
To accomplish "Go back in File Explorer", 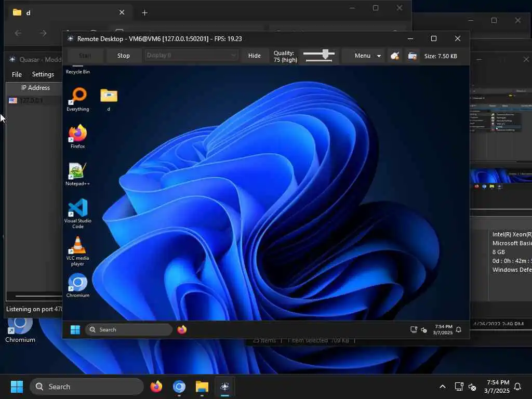I will 18,33.
